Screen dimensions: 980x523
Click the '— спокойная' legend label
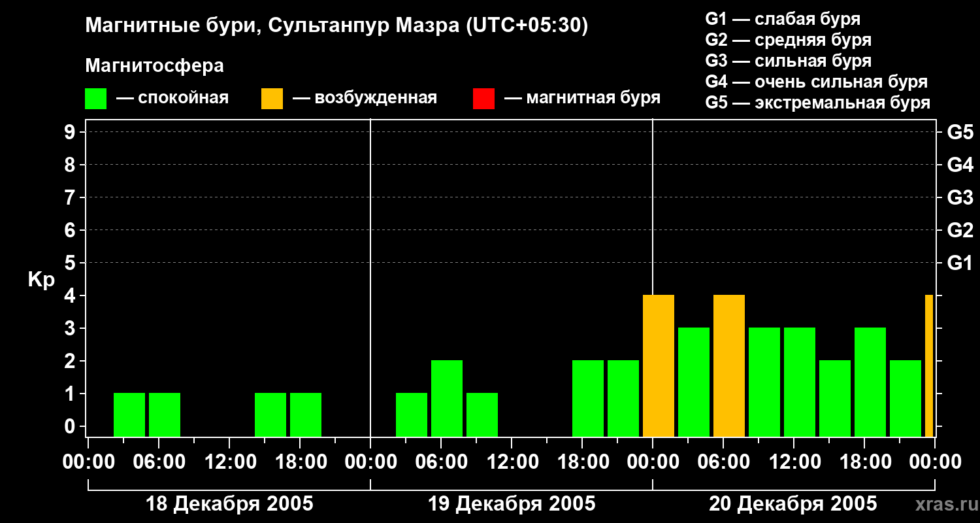click(172, 98)
